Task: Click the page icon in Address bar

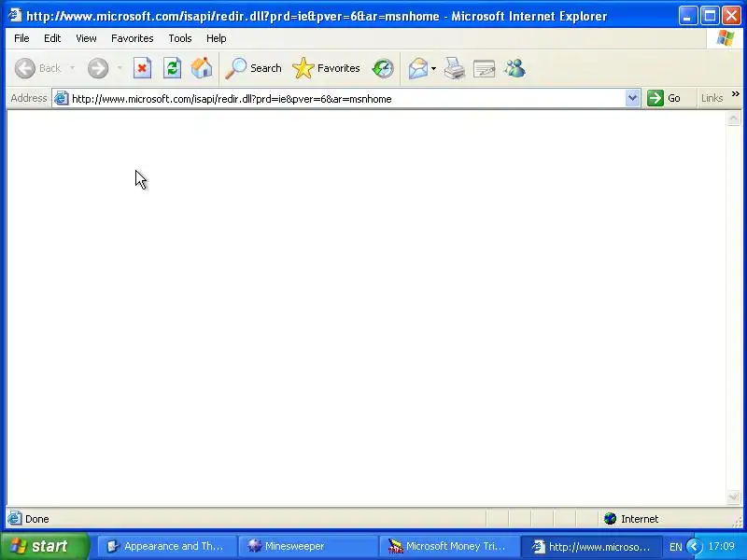Action: [x=62, y=99]
